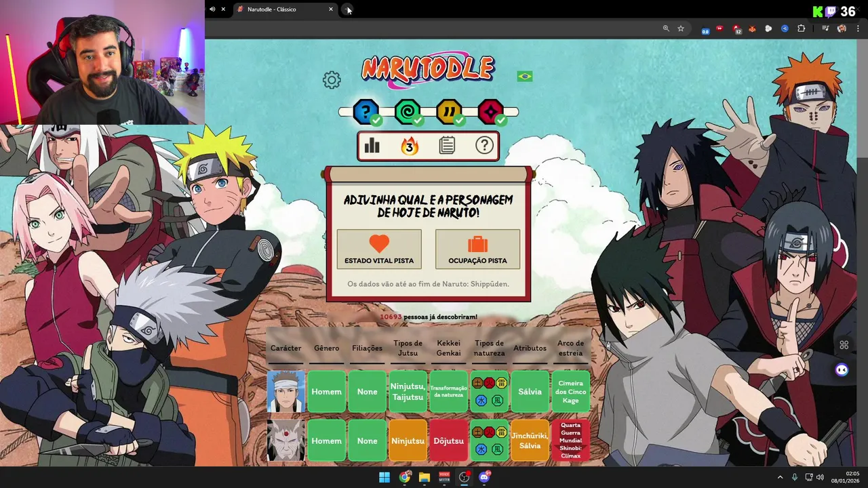
Task: Click the Cimeira dos Cinco Kage cell
Action: (570, 392)
